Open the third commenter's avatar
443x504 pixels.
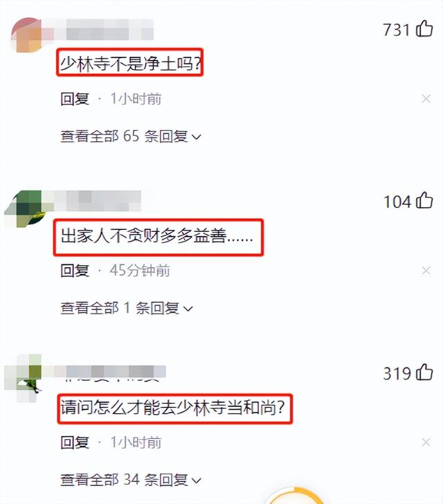[23, 378]
